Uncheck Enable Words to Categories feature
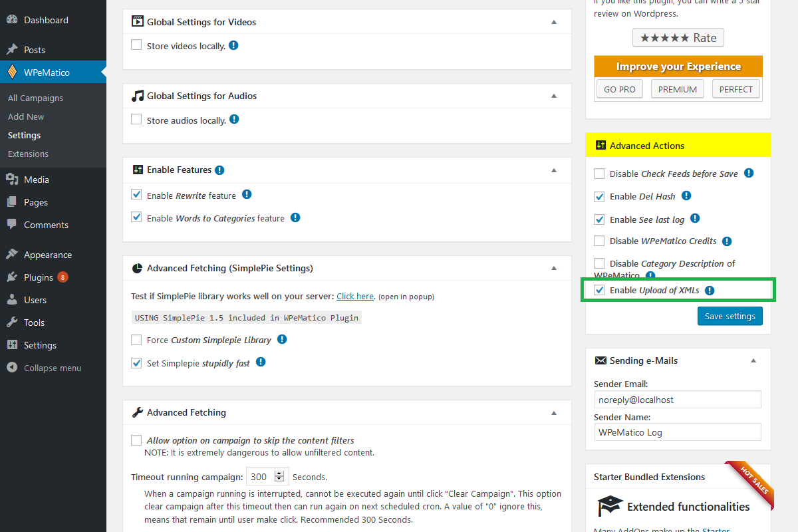 coord(136,217)
